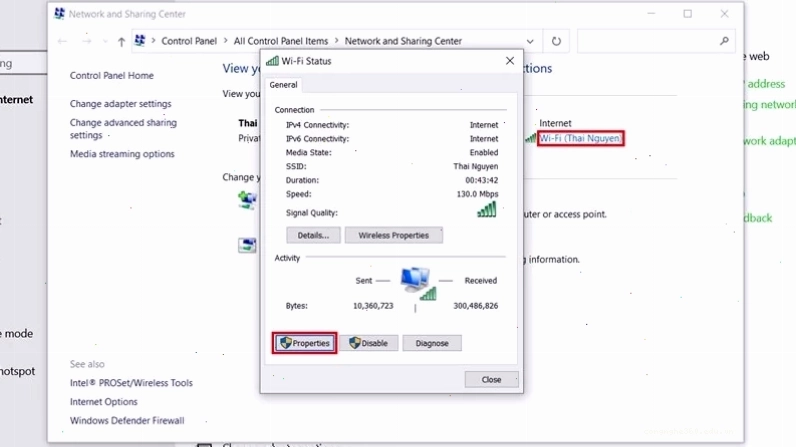Image resolution: width=796 pixels, height=448 pixels.
Task: Expand the address bar history dropdown
Action: [530, 41]
